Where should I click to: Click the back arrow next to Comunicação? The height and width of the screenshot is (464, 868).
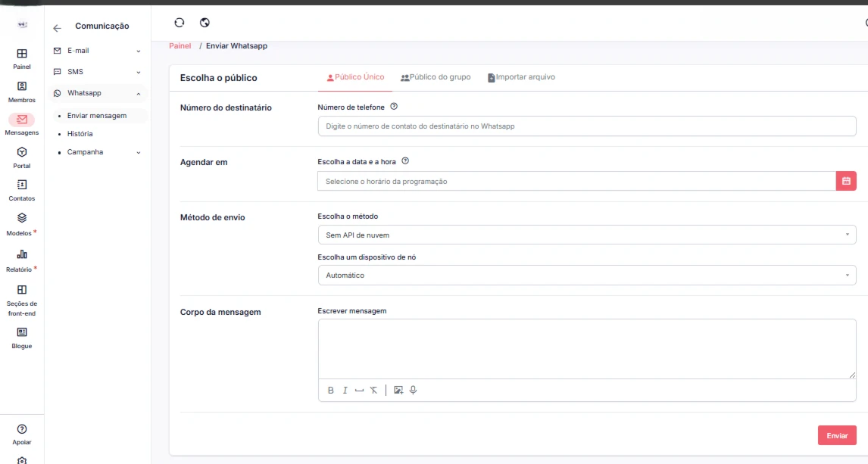57,28
